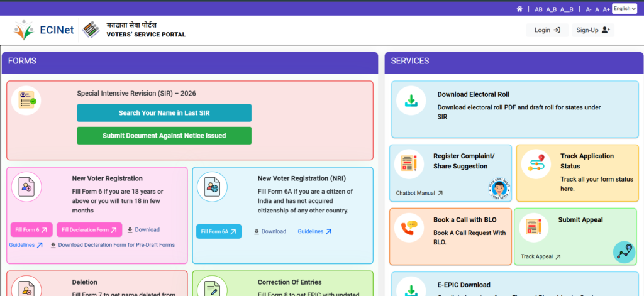Open Guidelines link in NRI registration card
Image resolution: width=644 pixels, height=296 pixels.
pos(314,231)
